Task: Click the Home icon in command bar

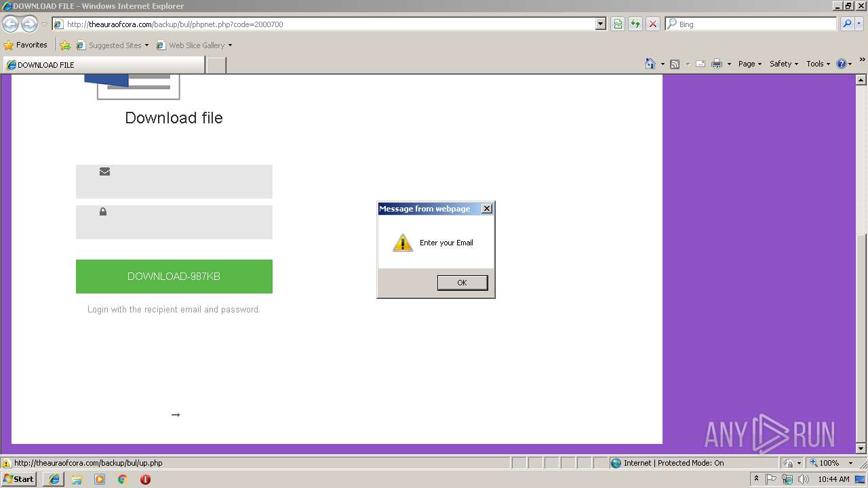Action: (x=650, y=64)
